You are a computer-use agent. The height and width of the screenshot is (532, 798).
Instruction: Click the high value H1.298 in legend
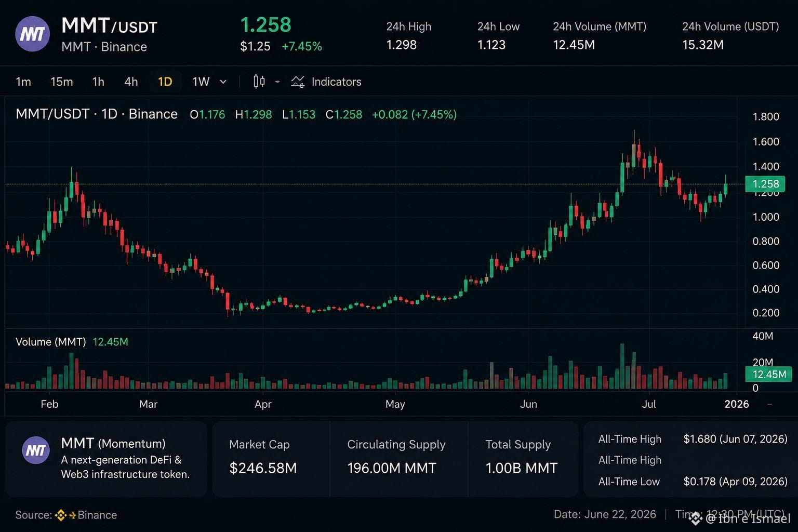click(x=254, y=114)
